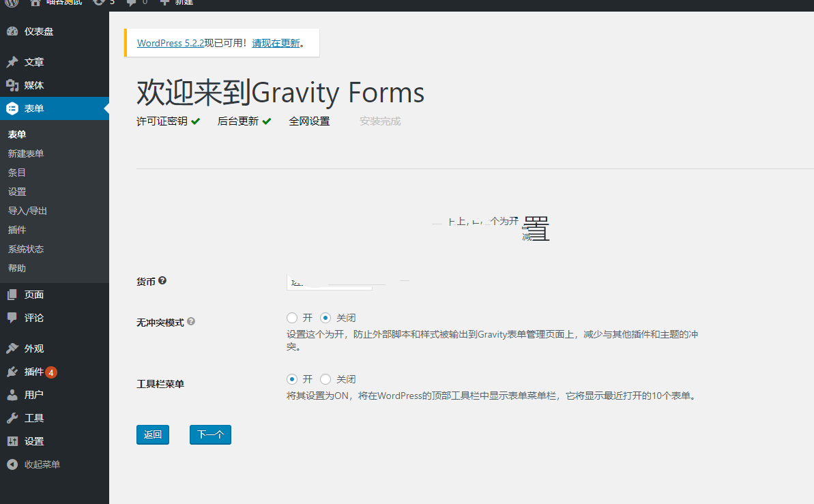Open 新建表单 in the forms submenu
The width and height of the screenshot is (814, 504).
[26, 153]
